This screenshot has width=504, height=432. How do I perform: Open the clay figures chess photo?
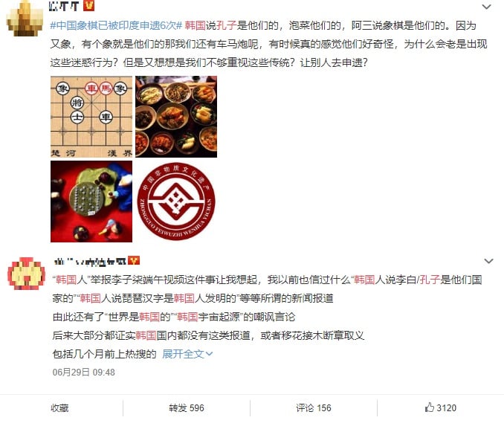coord(91,202)
